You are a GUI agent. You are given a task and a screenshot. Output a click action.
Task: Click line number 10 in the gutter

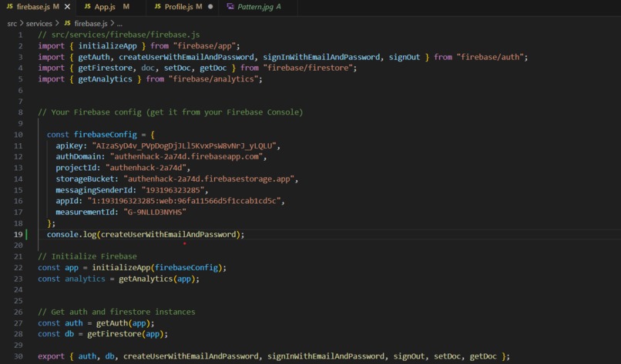(18, 135)
